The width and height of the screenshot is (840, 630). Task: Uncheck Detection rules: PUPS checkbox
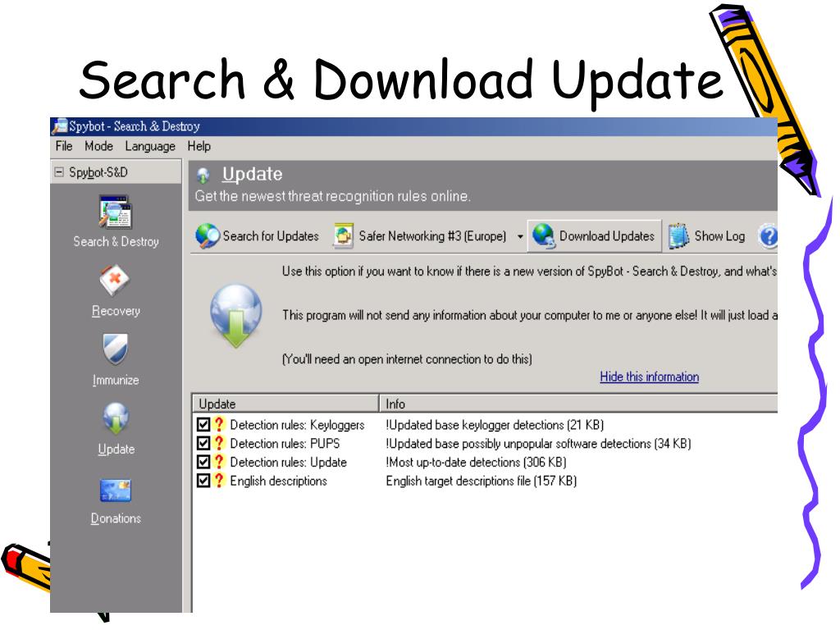pos(203,444)
